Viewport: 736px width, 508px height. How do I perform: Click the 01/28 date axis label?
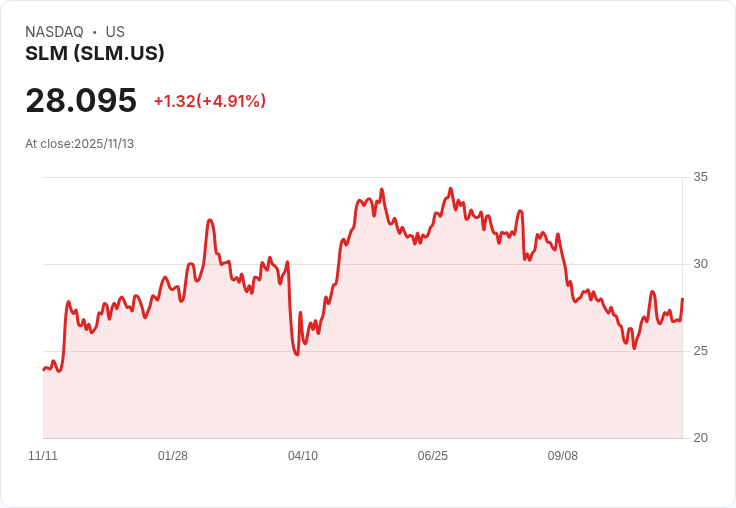173,455
